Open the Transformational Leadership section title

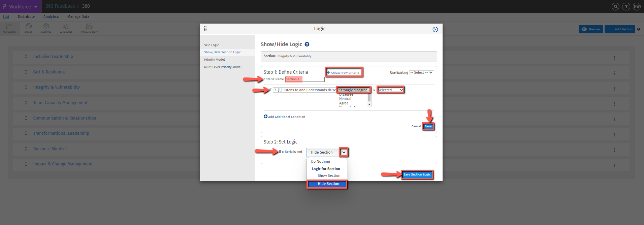click(x=61, y=133)
